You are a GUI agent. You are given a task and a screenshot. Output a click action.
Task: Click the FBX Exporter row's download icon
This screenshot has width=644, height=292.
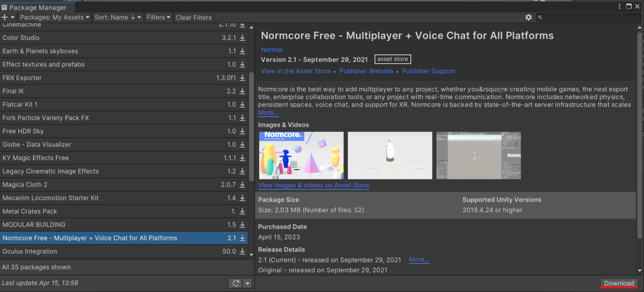click(x=243, y=78)
